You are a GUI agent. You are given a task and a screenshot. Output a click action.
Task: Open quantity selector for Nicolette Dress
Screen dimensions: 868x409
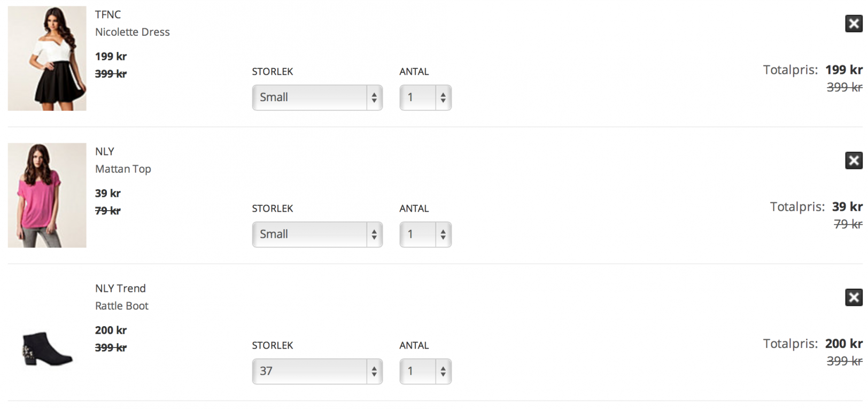(425, 97)
